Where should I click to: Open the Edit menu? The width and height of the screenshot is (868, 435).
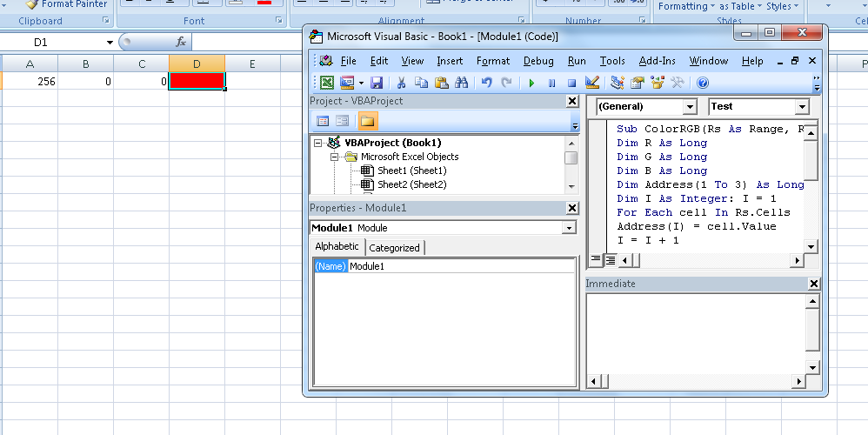(x=379, y=61)
